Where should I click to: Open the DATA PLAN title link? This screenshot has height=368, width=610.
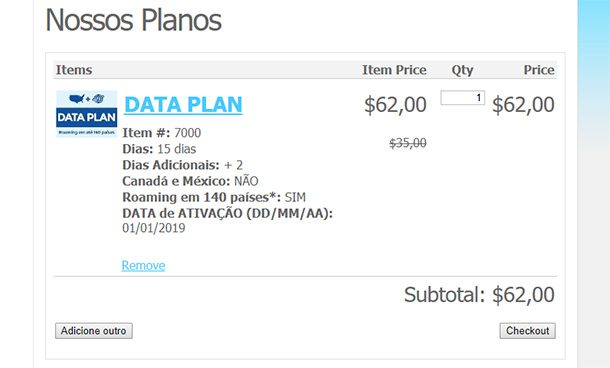coord(183,105)
